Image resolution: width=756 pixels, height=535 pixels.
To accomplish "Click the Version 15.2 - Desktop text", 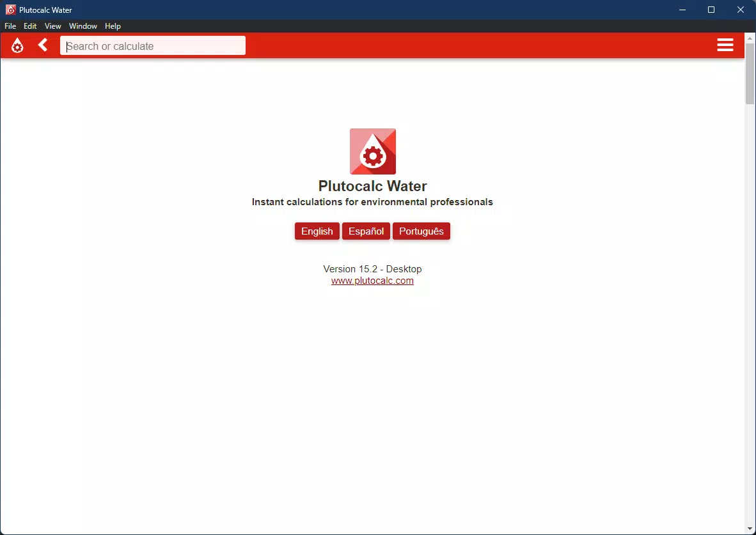I will (372, 269).
